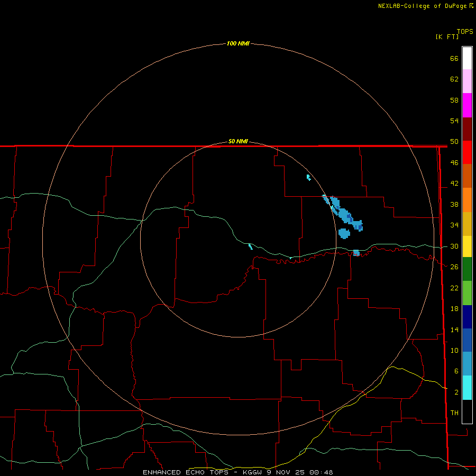
Task: Click the legend value 50
Action: (x=454, y=141)
